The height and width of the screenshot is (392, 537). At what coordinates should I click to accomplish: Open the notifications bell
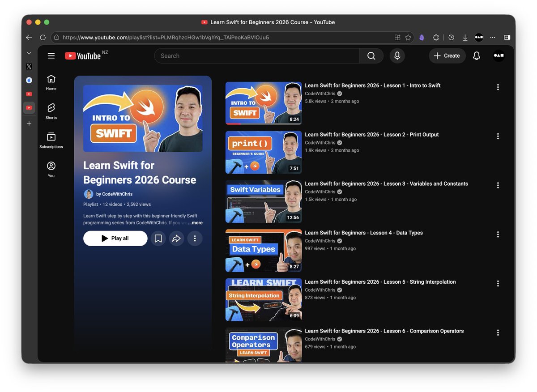[x=477, y=56]
